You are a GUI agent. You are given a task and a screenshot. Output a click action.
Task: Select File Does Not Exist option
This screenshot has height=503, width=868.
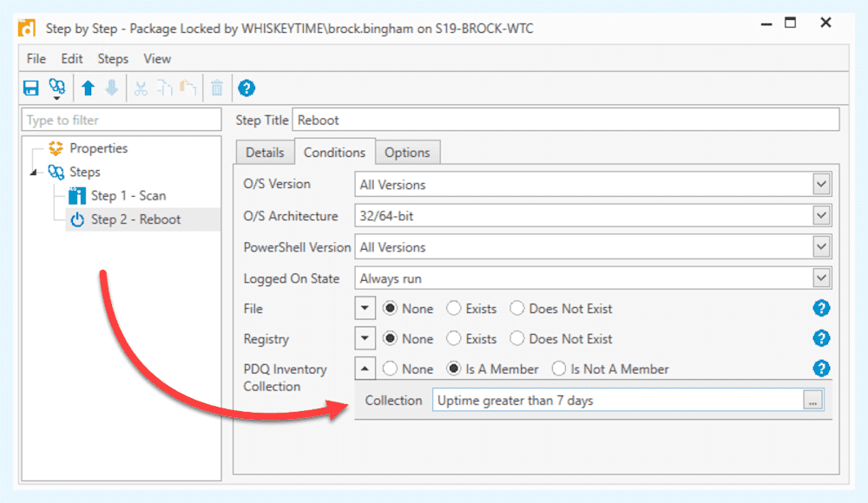517,308
